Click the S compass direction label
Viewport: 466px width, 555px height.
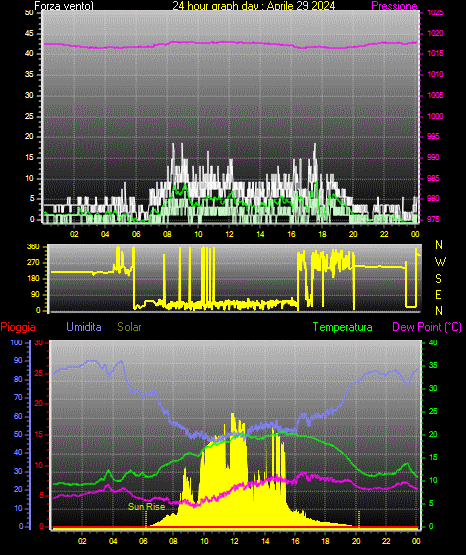438,279
